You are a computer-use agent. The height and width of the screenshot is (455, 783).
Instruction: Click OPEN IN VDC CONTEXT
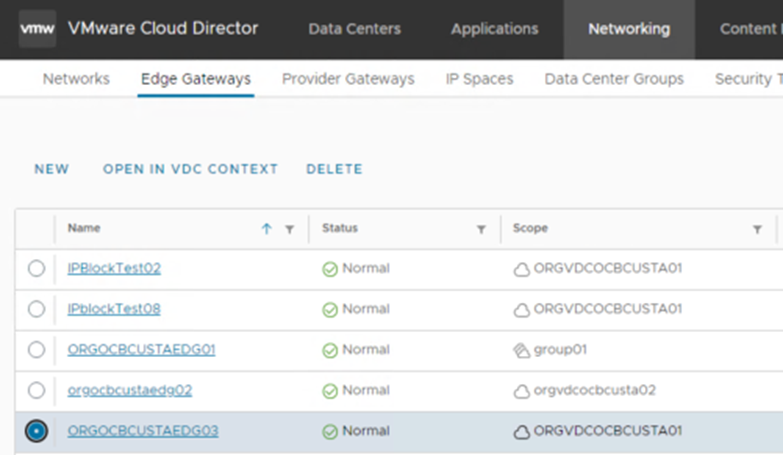(190, 169)
